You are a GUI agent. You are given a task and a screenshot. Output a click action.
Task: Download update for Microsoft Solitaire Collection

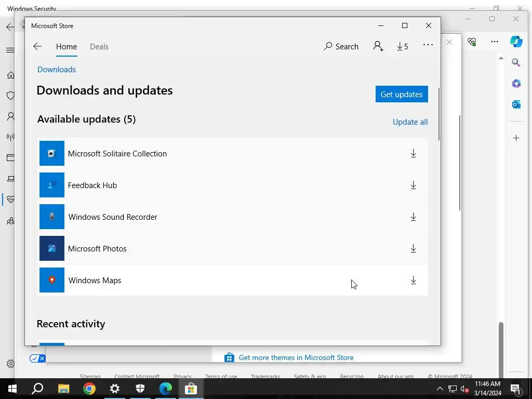413,153
